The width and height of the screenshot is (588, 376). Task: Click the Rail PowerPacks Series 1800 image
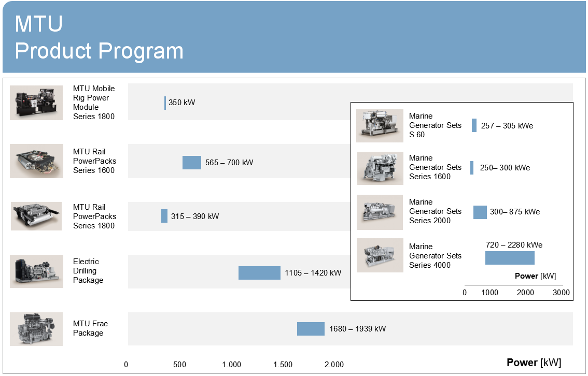(36, 216)
